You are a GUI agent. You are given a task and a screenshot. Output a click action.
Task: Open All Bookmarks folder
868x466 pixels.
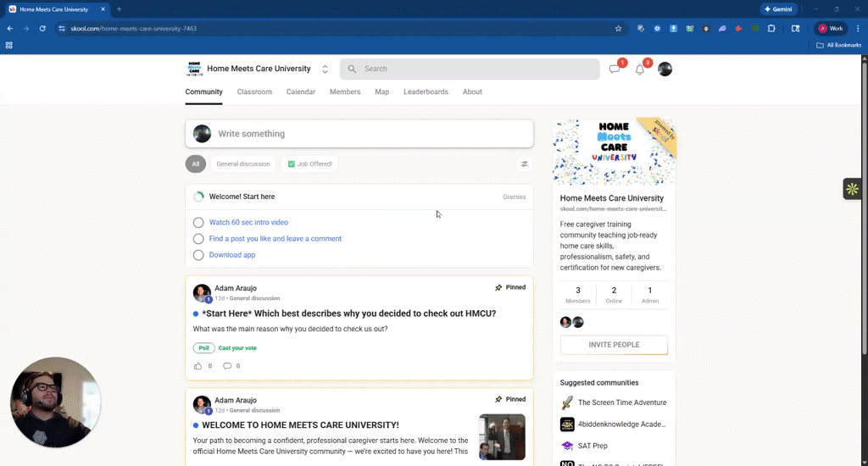[x=839, y=46]
